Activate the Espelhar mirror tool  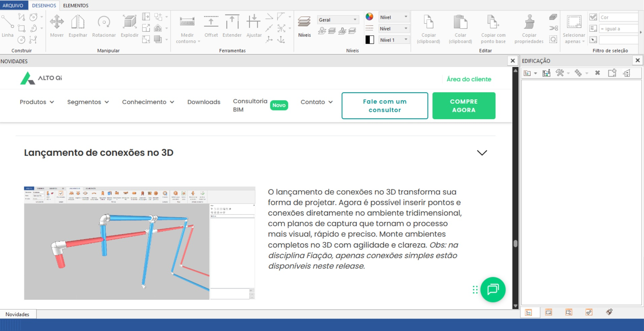(x=78, y=26)
